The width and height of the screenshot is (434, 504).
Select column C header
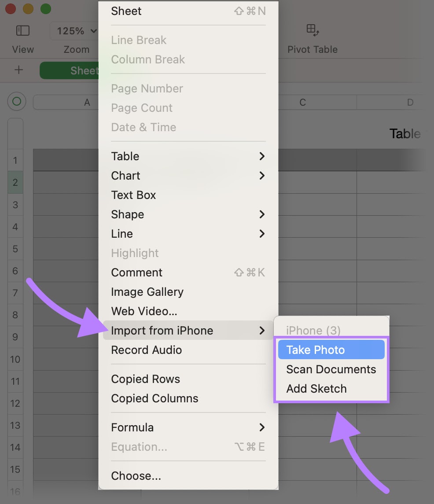pos(302,102)
